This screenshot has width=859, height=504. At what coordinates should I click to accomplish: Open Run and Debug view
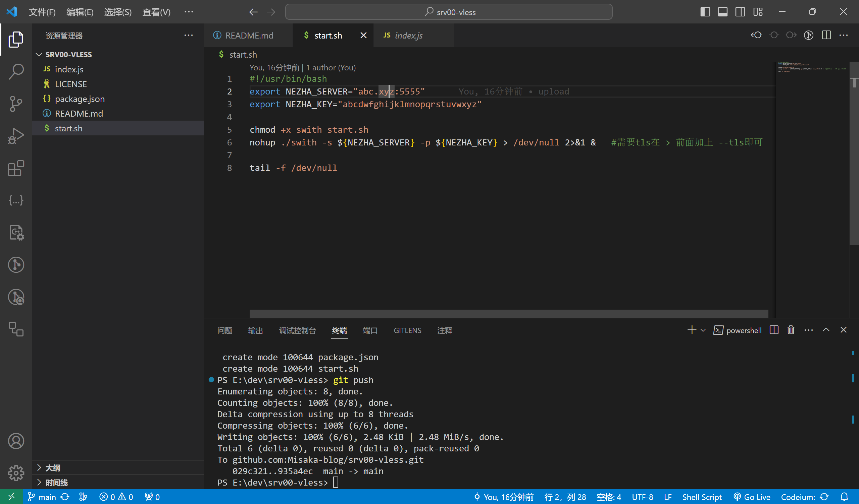point(16,136)
